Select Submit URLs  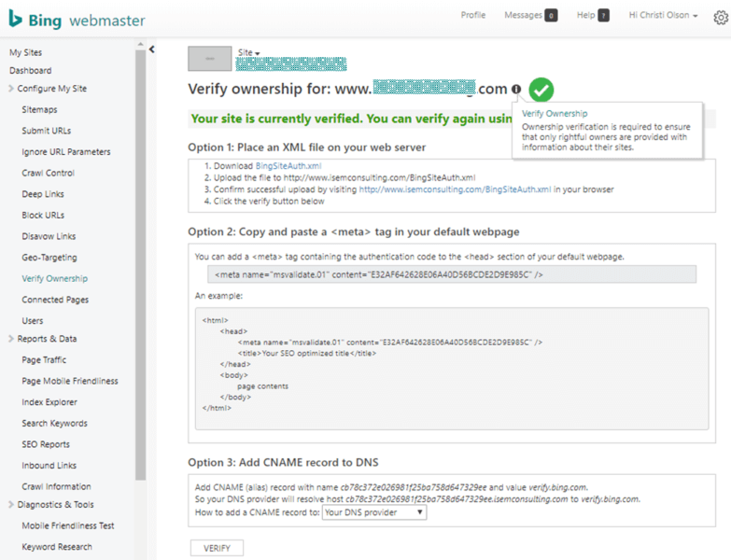46,131
